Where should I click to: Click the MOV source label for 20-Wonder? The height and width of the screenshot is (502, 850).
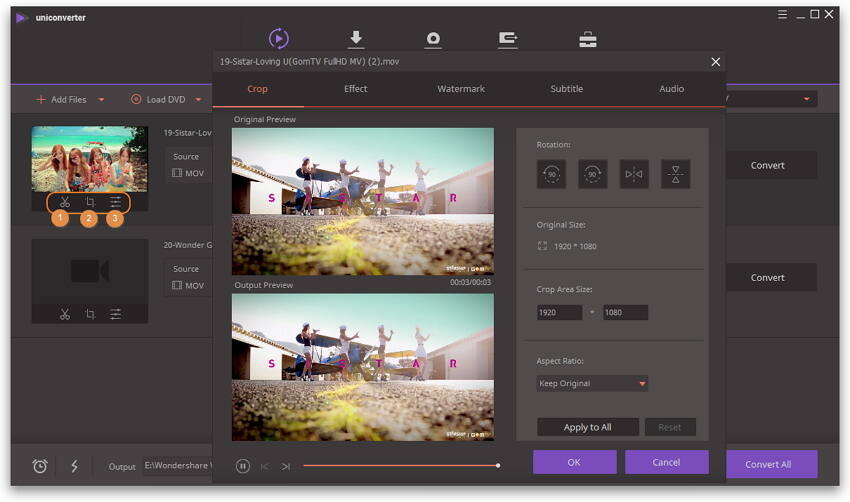tap(188, 286)
